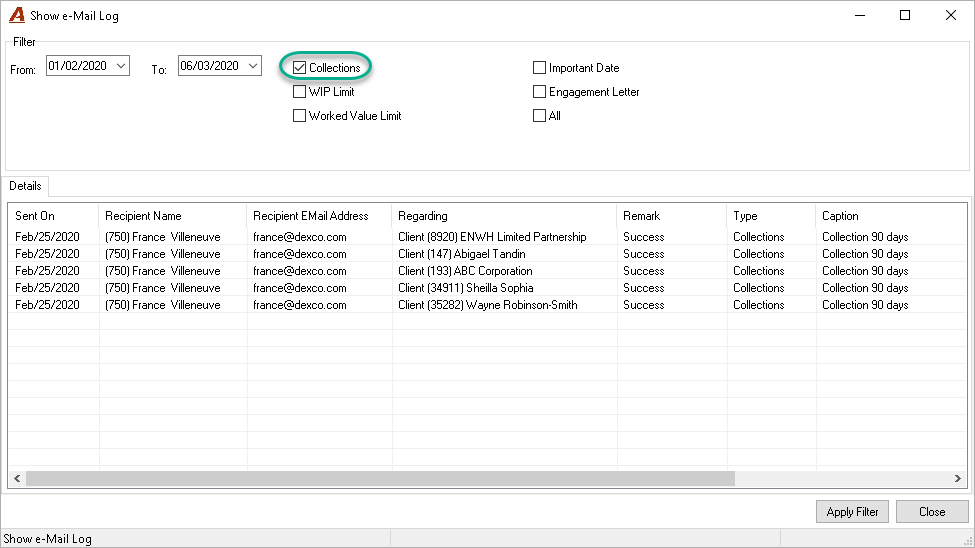The width and height of the screenshot is (975, 548).
Task: Select row for Client (35282) Wayne Robinson-Smith
Action: tap(488, 305)
